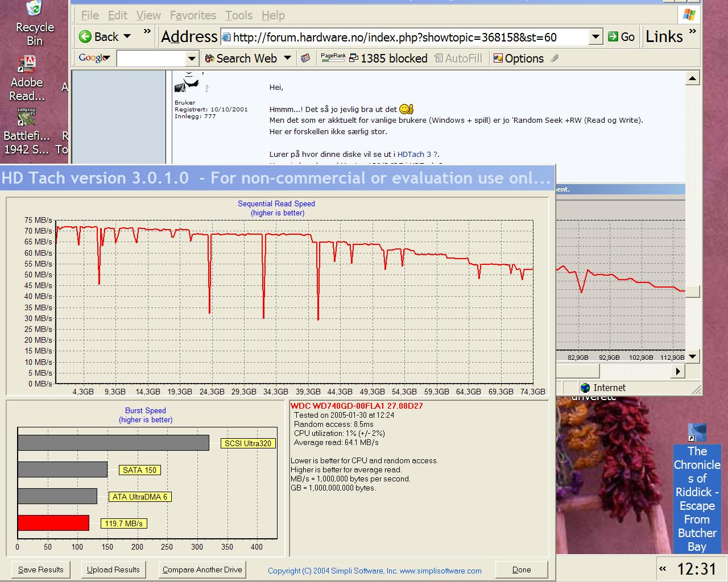Click the thumbs-up smiley in forum post

[x=406, y=109]
